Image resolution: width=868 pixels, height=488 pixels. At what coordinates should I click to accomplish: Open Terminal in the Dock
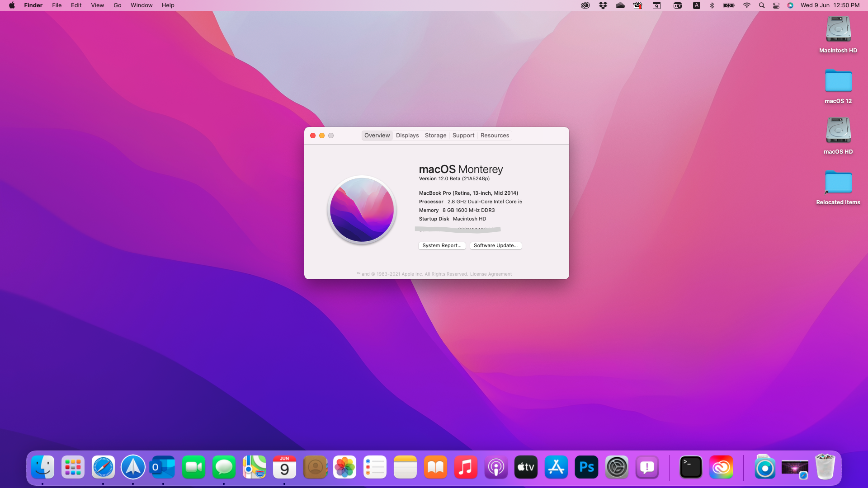[691, 467]
